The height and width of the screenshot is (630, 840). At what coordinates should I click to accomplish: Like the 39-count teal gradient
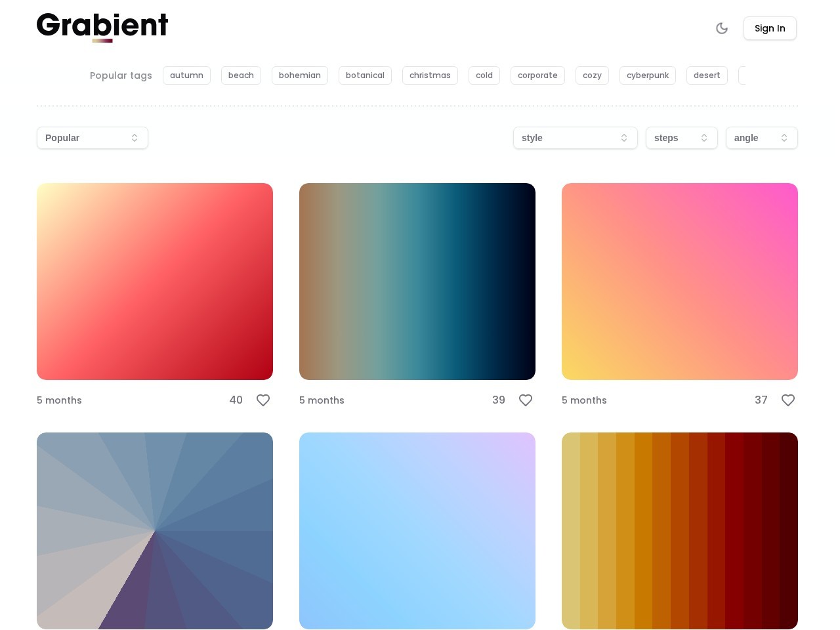(x=526, y=400)
